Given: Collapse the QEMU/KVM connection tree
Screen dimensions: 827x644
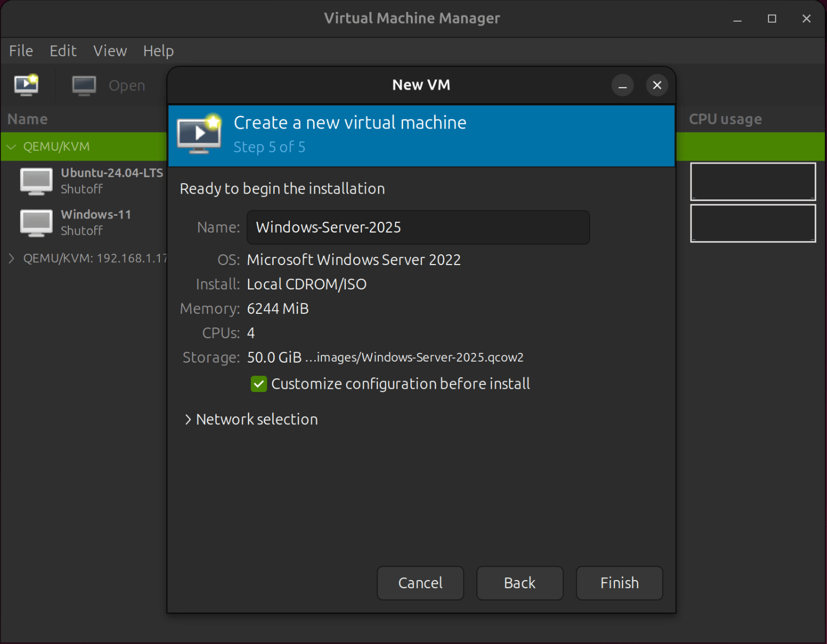Looking at the screenshot, I should 11,146.
